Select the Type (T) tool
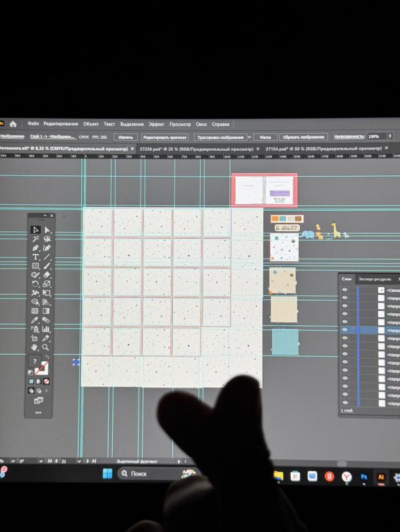 click(35, 257)
